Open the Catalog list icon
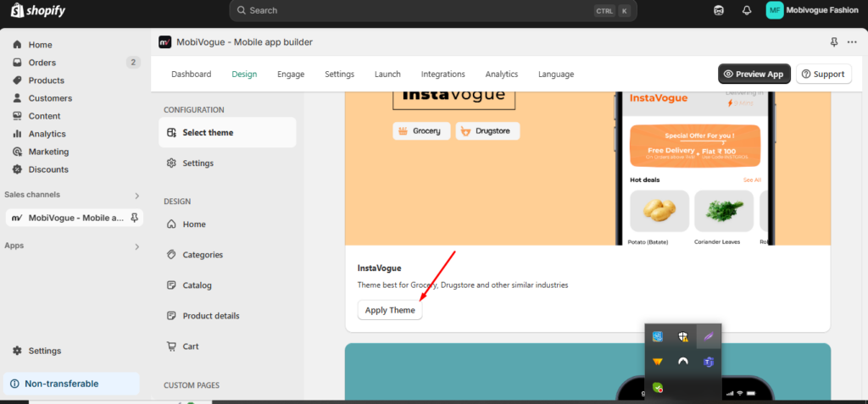Screen dimensions: 868x404 171,285
